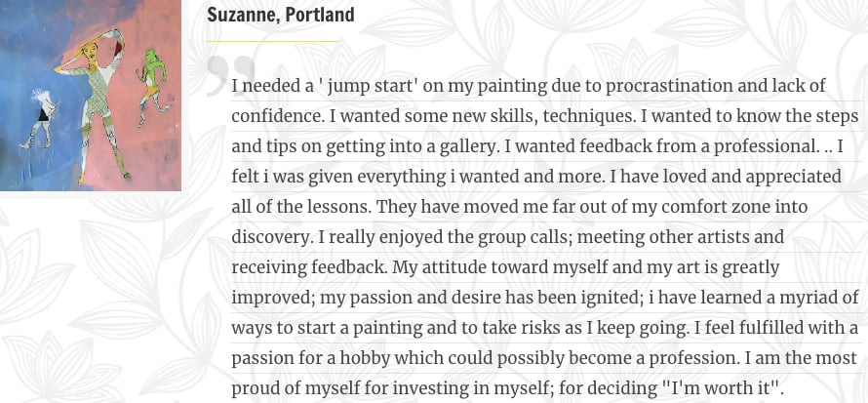The image size is (868, 403).
Task: Open the painting thumbnail of dancing figures
Action: point(91,96)
